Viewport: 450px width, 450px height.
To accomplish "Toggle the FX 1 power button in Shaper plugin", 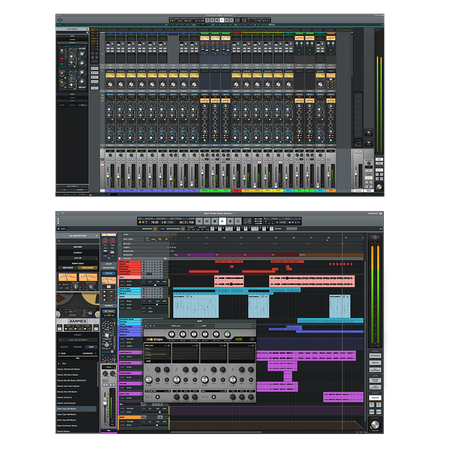I will point(158,397).
